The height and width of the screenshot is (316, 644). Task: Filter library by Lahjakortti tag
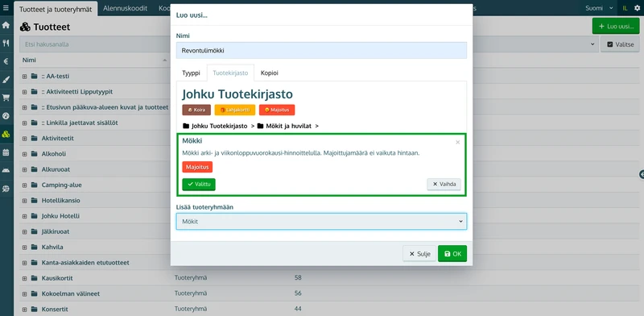[x=235, y=110]
